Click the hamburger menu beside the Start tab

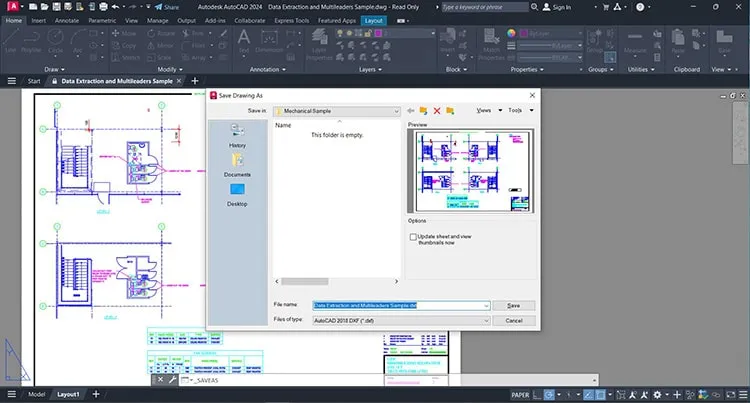(12, 81)
